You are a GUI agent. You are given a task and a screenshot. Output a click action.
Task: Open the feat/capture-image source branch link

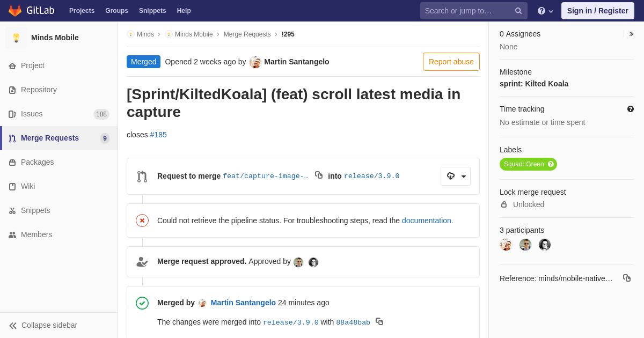point(266,176)
